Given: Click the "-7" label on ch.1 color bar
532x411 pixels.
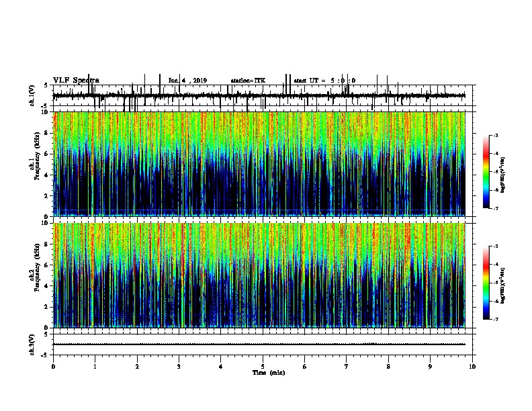Looking at the screenshot, I should (x=495, y=208).
